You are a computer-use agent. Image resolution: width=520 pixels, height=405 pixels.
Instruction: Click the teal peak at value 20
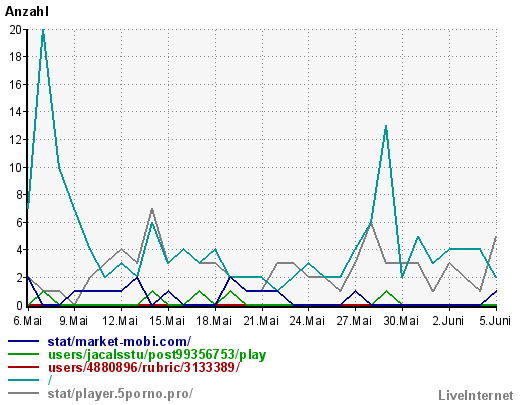coord(43,30)
